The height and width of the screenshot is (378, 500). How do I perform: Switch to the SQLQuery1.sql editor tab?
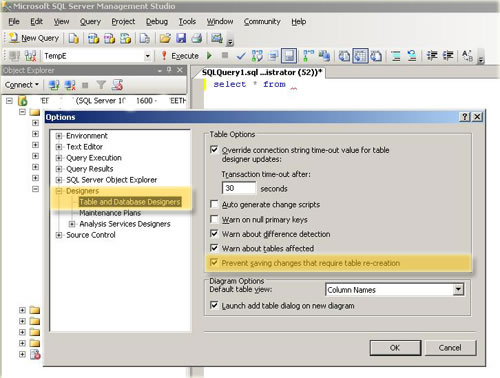(262, 72)
